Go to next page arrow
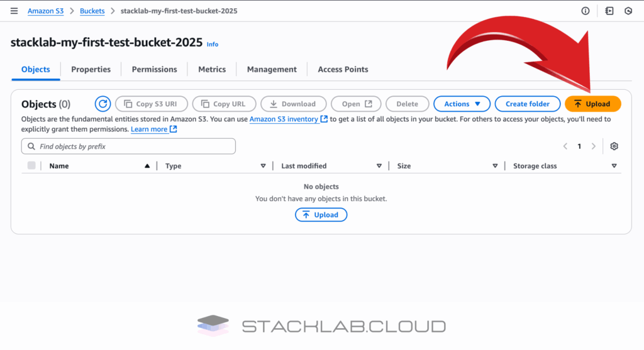 click(x=593, y=146)
